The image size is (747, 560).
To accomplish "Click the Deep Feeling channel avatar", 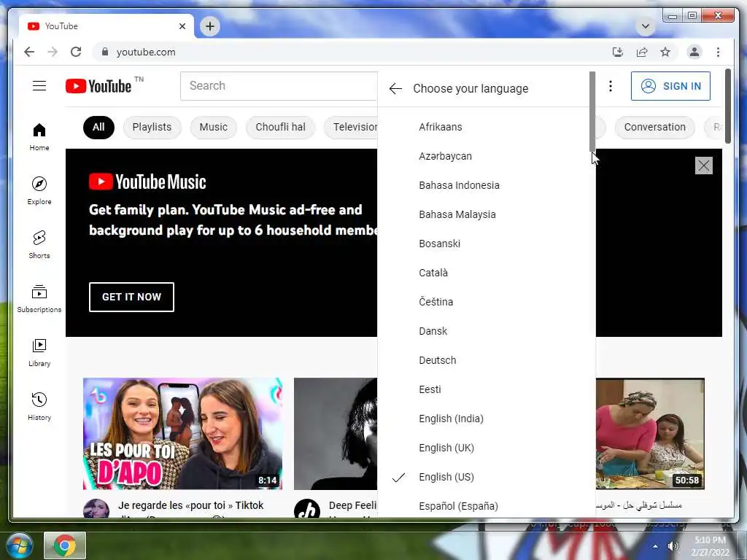I will 307,508.
